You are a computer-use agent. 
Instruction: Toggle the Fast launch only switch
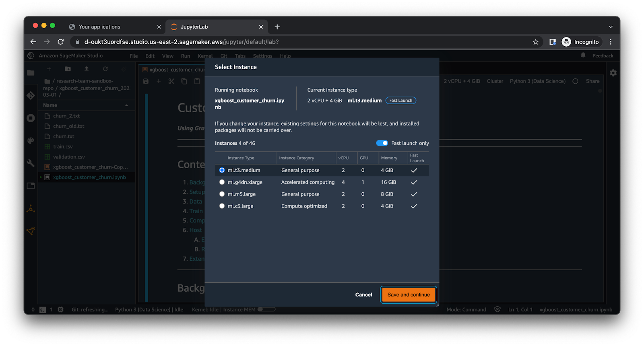[382, 143]
